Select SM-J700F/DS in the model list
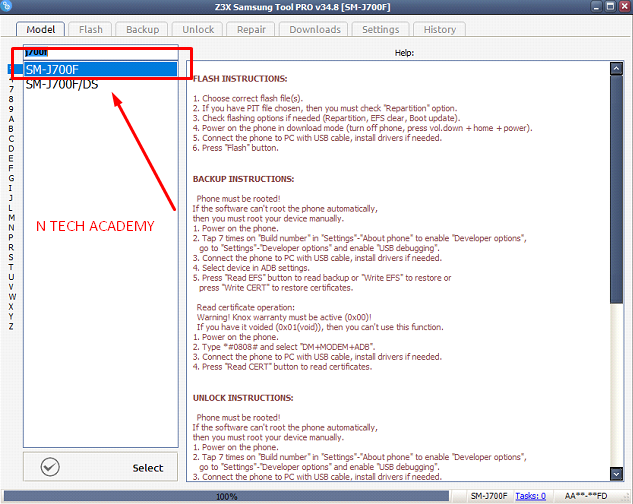Viewport: 633px width, 504px height. coord(101,84)
